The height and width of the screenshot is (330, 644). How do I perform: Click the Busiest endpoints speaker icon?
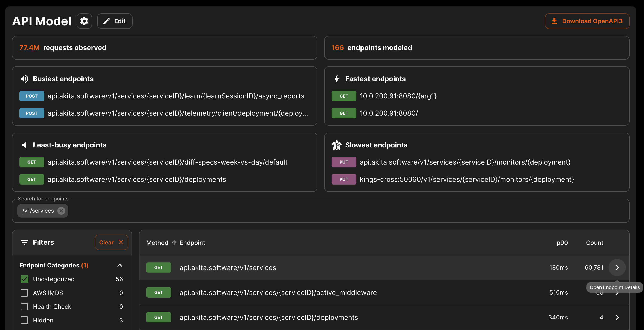24,79
